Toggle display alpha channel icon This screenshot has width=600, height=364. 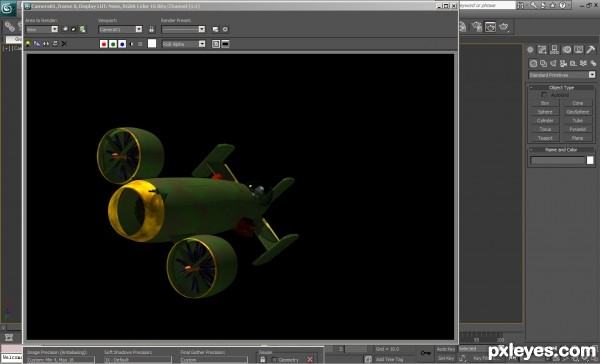[x=131, y=44]
